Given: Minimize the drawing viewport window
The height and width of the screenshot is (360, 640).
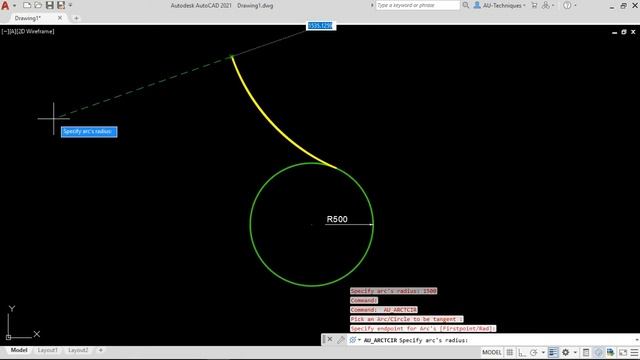Looking at the screenshot, I should pos(615,32).
